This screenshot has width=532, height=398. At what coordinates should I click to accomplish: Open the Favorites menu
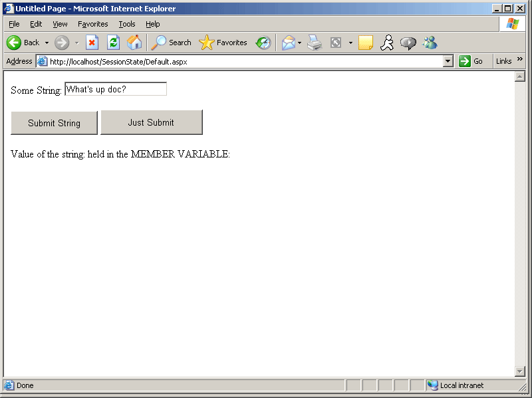(x=93, y=24)
